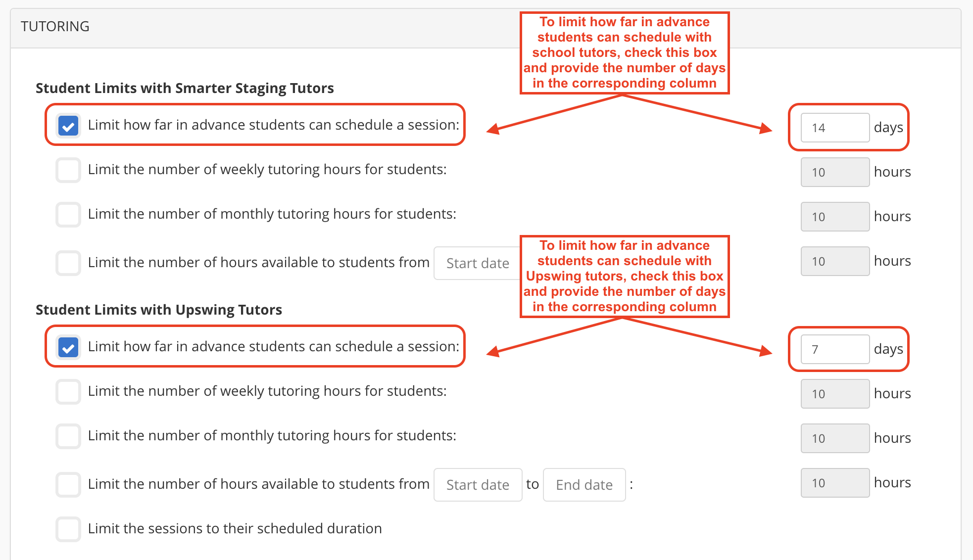Enable weekly tutoring hours limit for Smarter Staging Tutors

point(68,170)
